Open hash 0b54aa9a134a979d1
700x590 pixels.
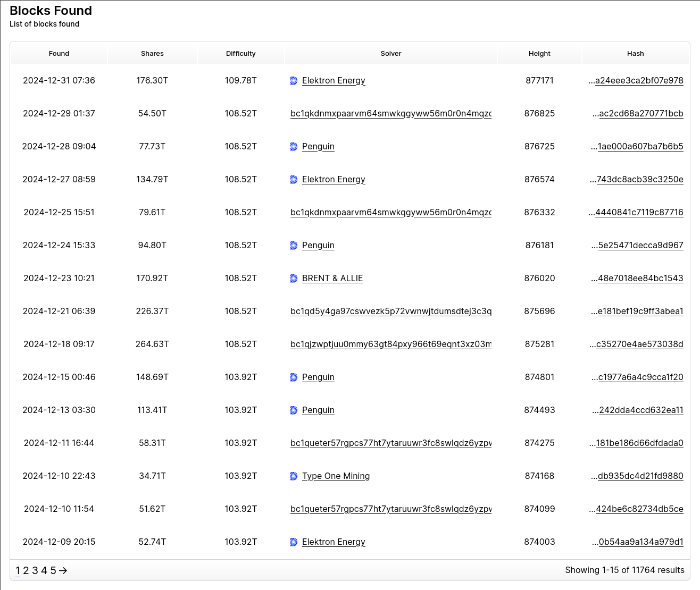(x=641, y=542)
